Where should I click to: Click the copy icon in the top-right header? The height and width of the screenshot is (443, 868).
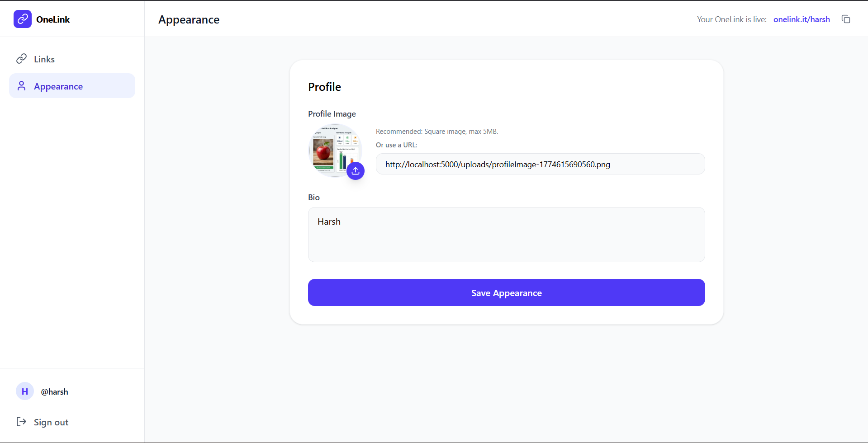click(x=846, y=19)
